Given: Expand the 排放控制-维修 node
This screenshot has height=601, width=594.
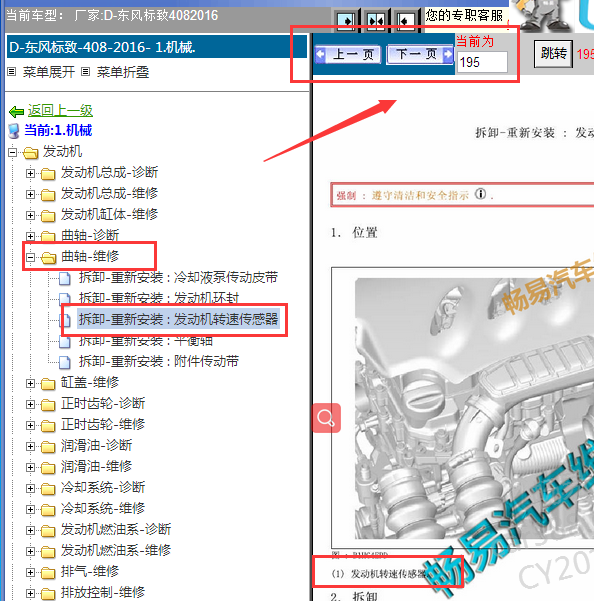Looking at the screenshot, I should [30, 593].
